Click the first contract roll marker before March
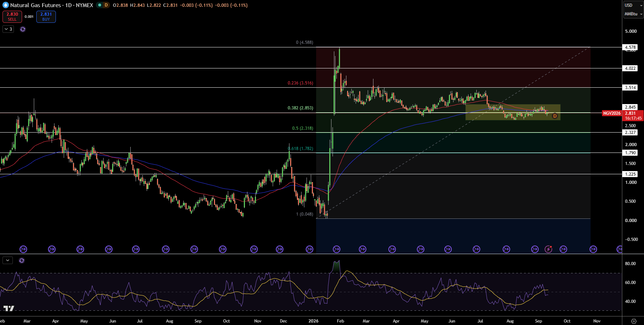The height and width of the screenshot is (325, 644). 23,249
